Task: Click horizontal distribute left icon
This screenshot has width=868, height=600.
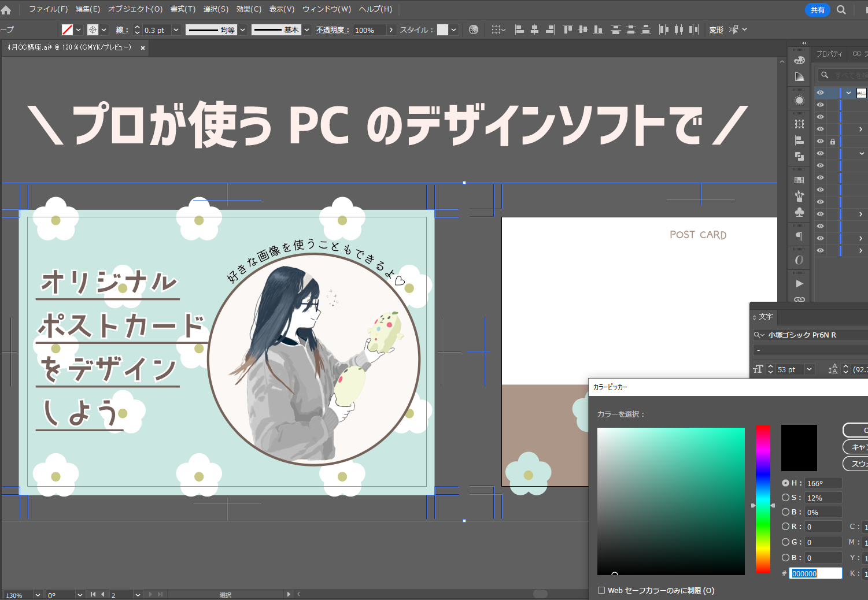Action: click(664, 29)
